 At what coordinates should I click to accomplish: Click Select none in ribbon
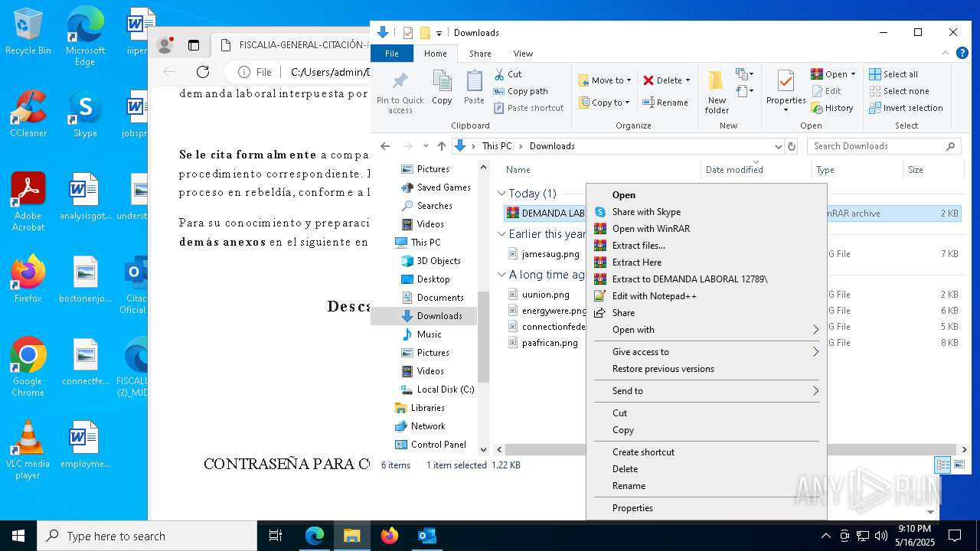click(x=899, y=91)
